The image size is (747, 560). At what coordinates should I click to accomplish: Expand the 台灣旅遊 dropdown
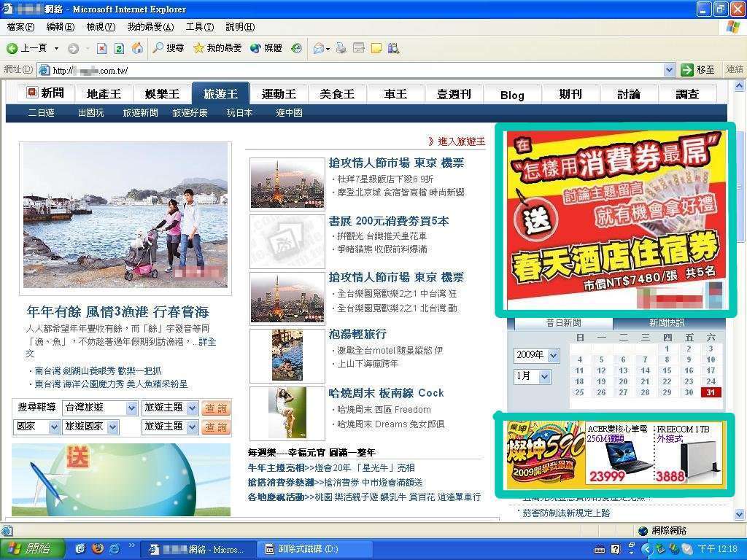[131, 408]
